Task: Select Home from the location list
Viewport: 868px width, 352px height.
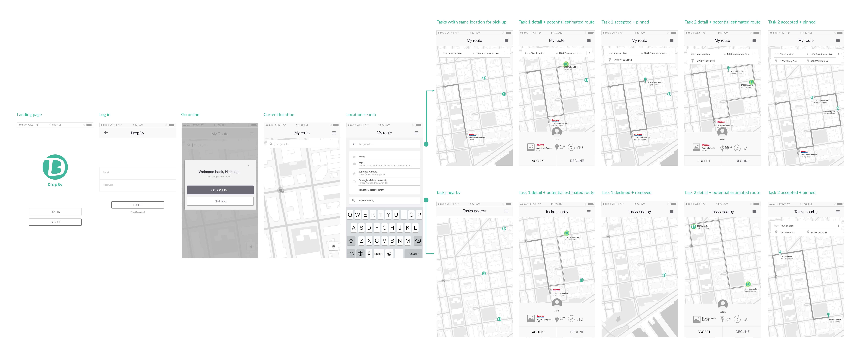Action: [384, 157]
